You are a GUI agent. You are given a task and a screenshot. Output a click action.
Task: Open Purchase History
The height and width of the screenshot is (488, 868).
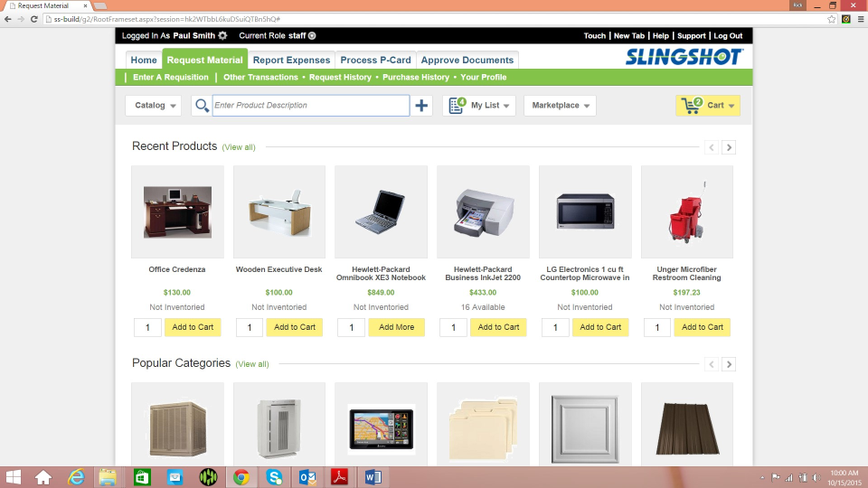pos(416,77)
